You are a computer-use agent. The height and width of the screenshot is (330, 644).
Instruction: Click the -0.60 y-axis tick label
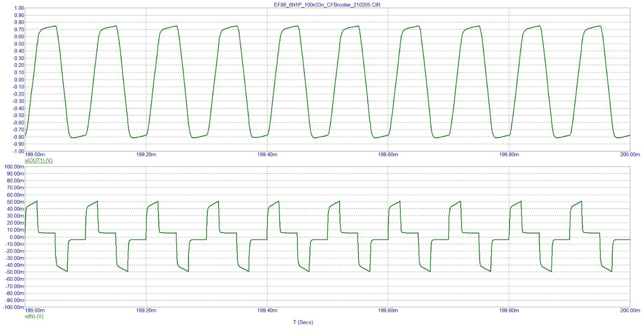(18, 123)
